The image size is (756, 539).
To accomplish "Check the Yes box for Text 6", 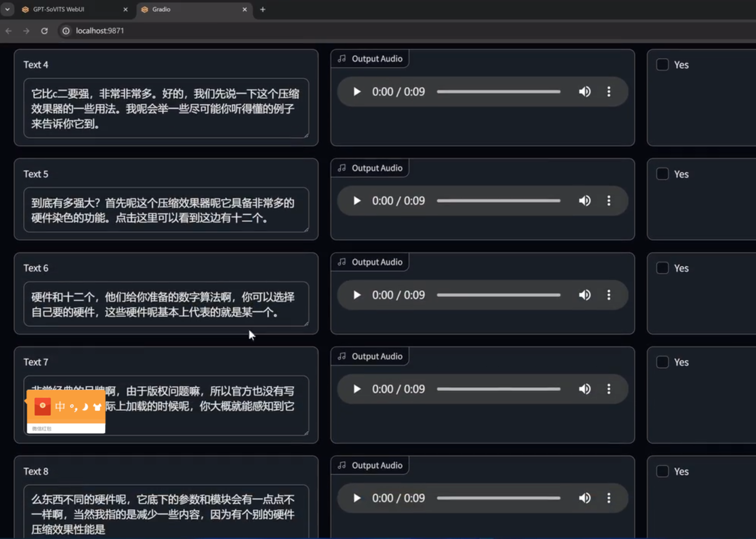I will click(662, 268).
